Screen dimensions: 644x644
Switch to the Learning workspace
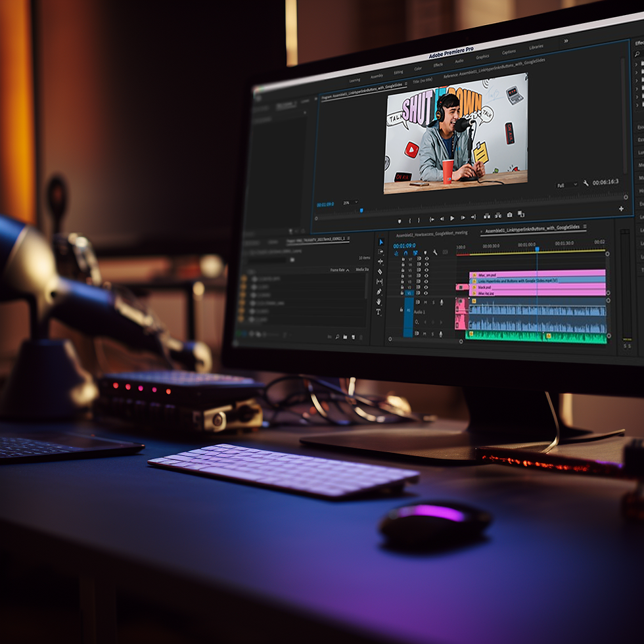[x=355, y=80]
